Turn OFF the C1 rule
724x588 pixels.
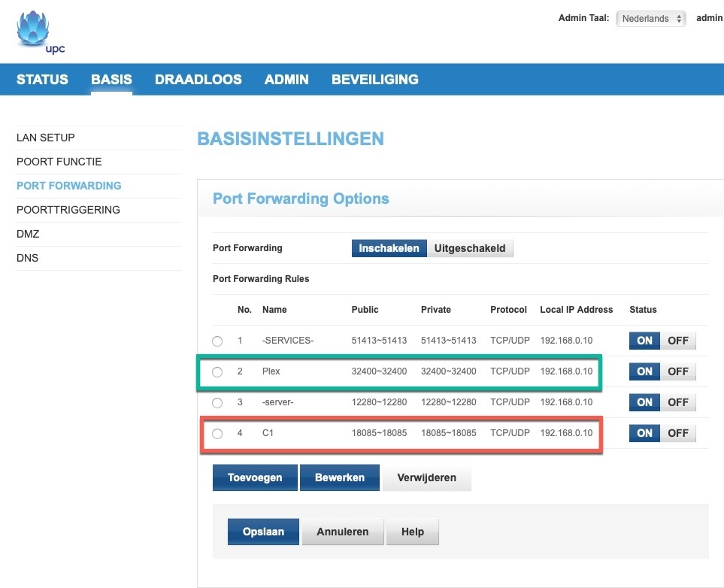click(678, 433)
